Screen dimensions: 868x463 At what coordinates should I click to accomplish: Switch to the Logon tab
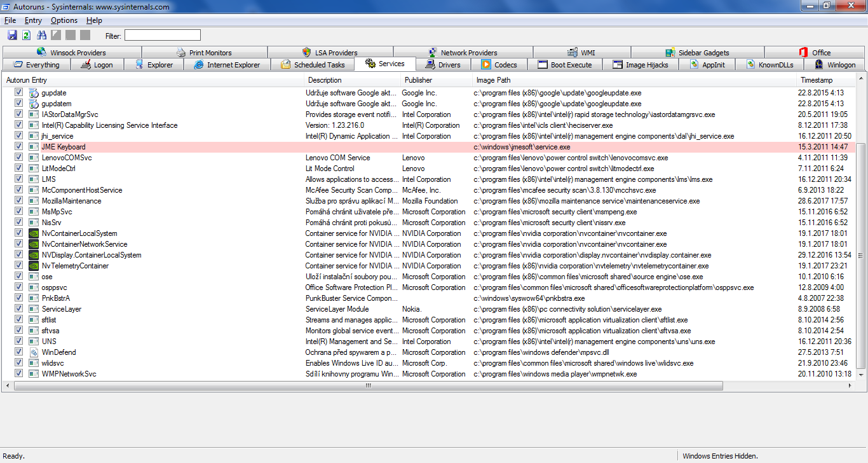(x=97, y=64)
